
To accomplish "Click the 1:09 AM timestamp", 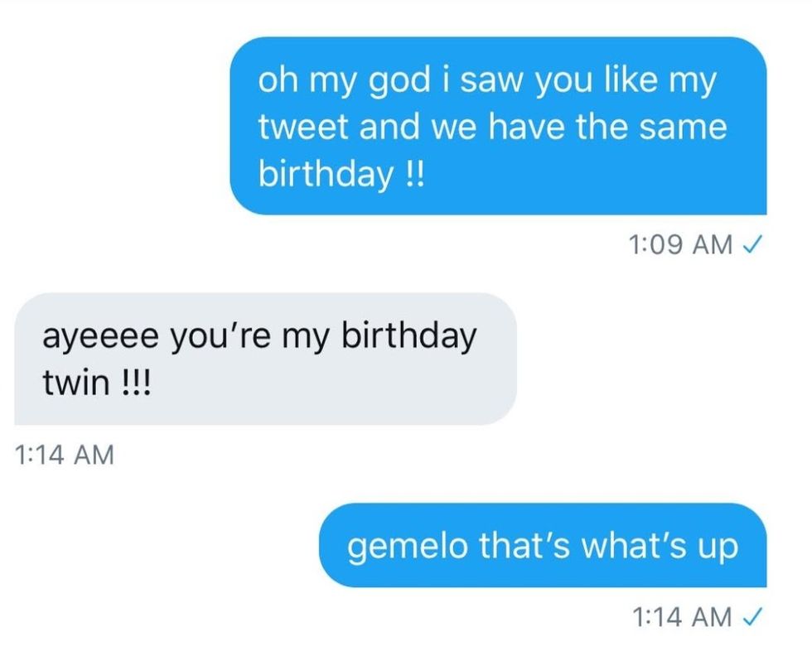I will 681,244.
